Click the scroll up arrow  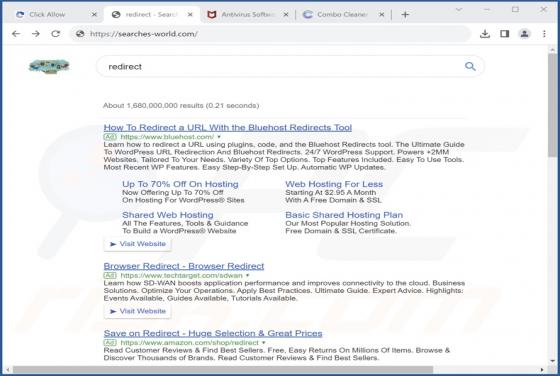coord(552,49)
